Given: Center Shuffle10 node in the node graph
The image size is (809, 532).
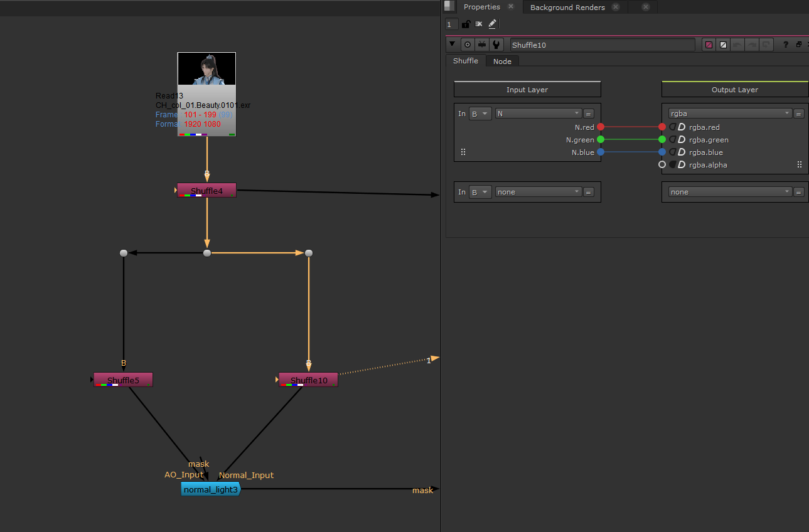Looking at the screenshot, I should (x=468, y=44).
